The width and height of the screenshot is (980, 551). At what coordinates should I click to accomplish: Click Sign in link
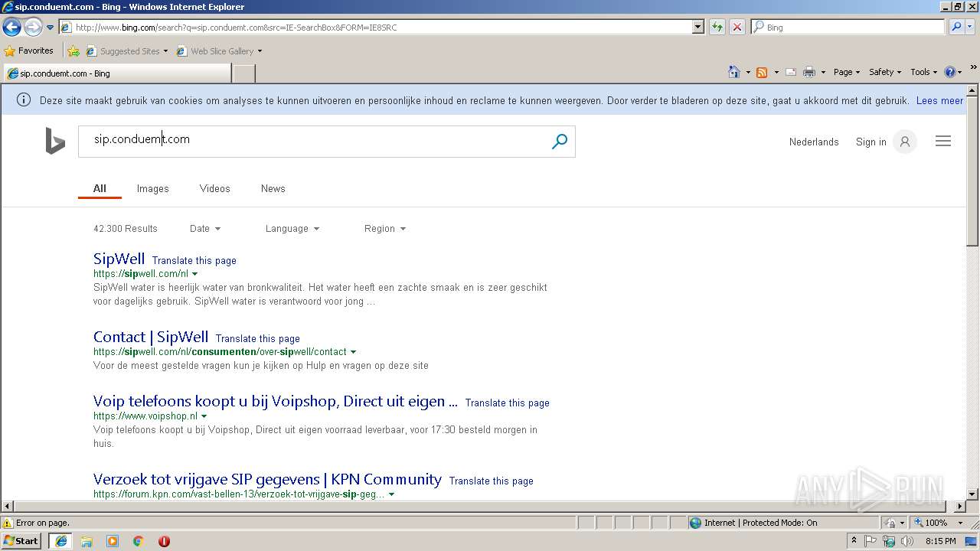click(x=871, y=142)
